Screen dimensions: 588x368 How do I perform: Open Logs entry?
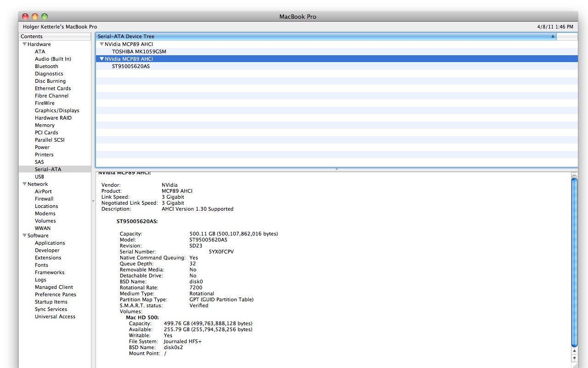coord(40,280)
